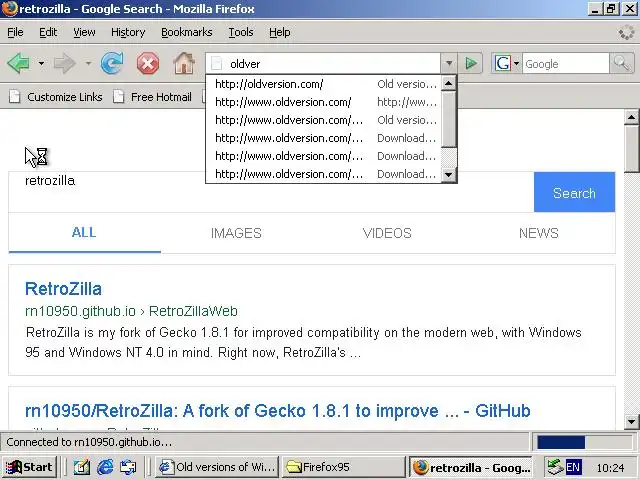Collapse the address bar dropdown arrow
The width and height of the screenshot is (640, 480).
coord(449,63)
